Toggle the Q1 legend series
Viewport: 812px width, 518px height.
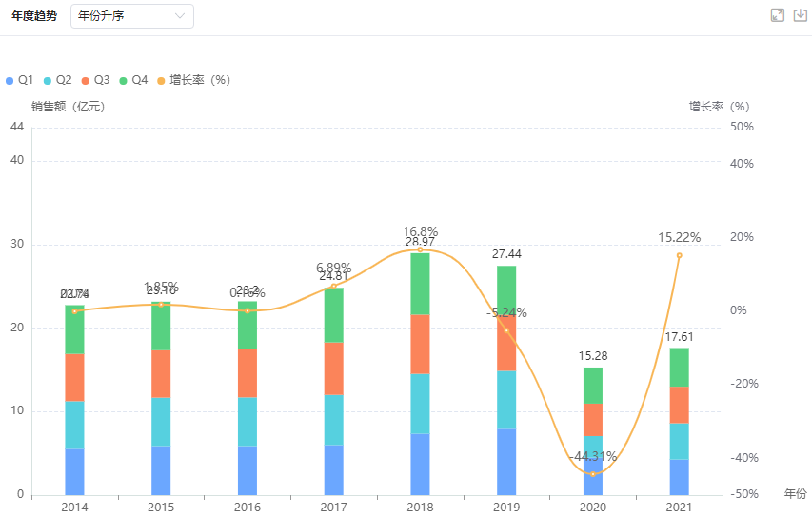[20, 80]
